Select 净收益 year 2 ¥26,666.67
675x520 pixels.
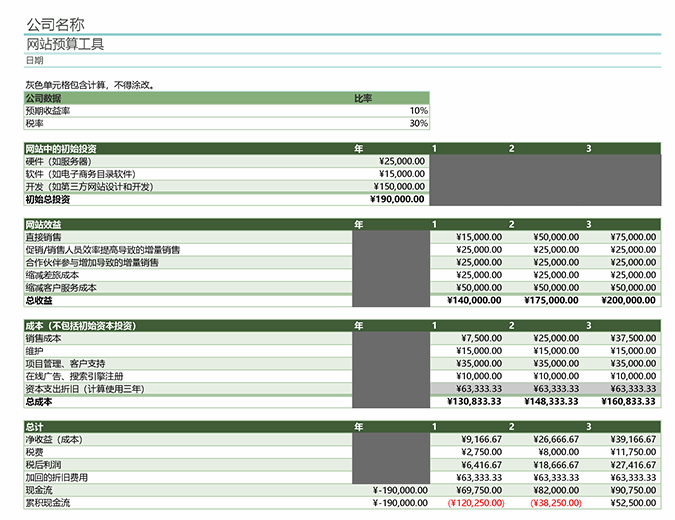tap(556, 439)
